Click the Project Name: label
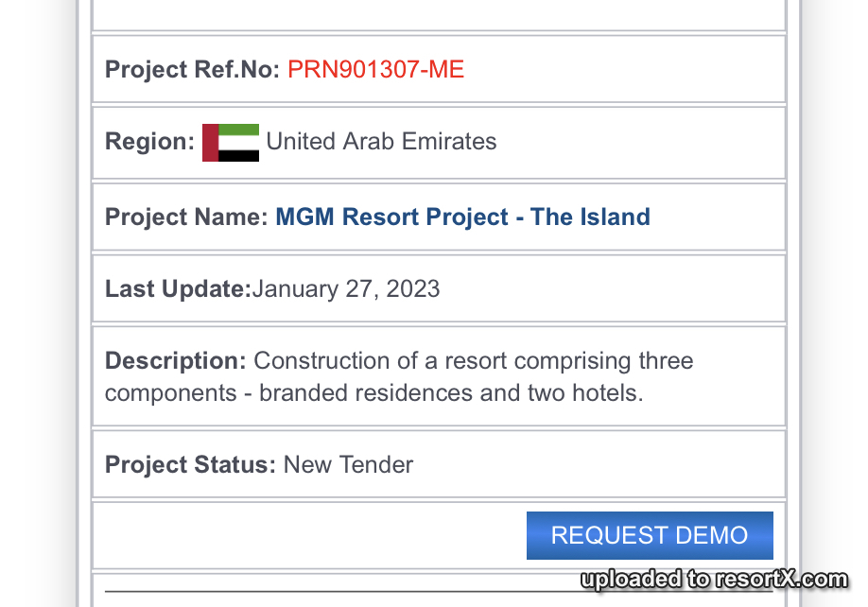The height and width of the screenshot is (607, 868). [x=186, y=217]
